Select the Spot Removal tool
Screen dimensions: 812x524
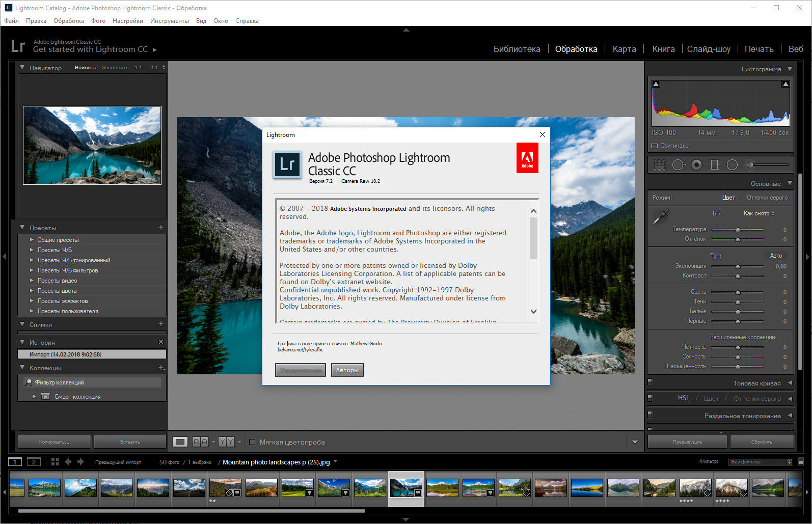pyautogui.click(x=679, y=165)
